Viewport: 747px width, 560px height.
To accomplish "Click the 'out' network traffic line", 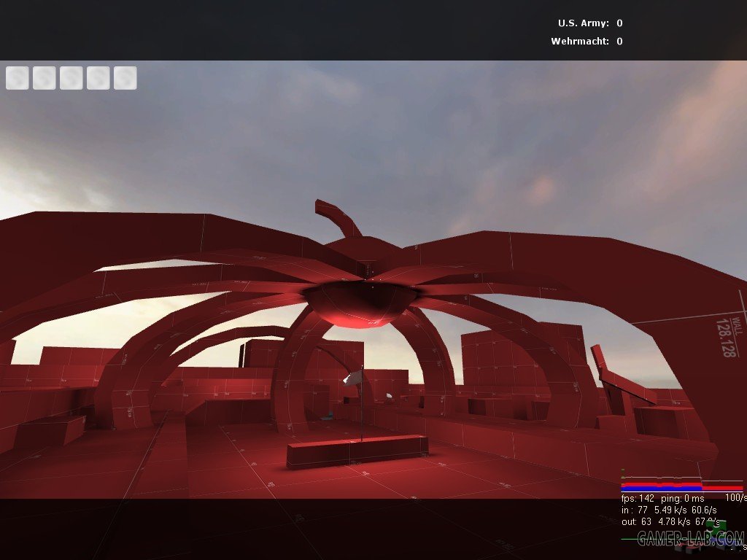I will [x=668, y=521].
